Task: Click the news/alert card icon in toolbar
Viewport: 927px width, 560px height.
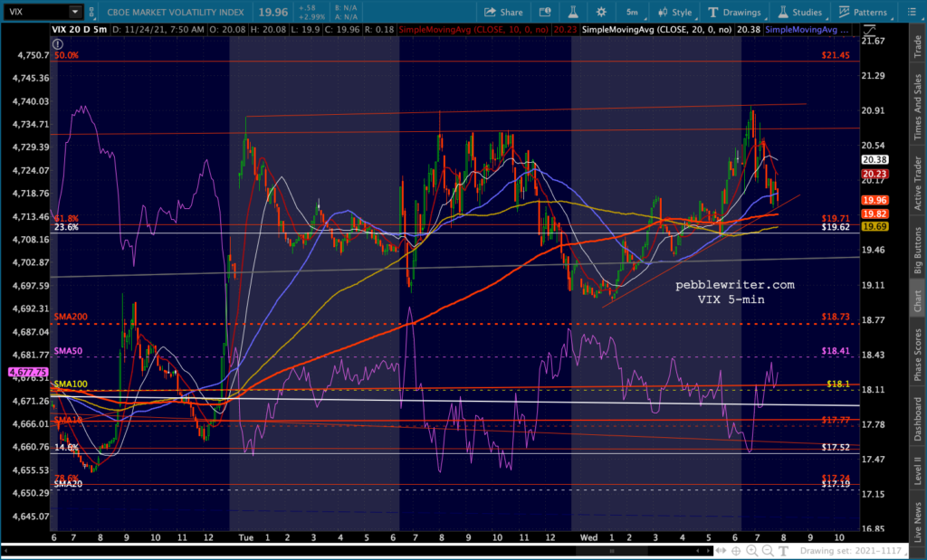Action: 545,12
